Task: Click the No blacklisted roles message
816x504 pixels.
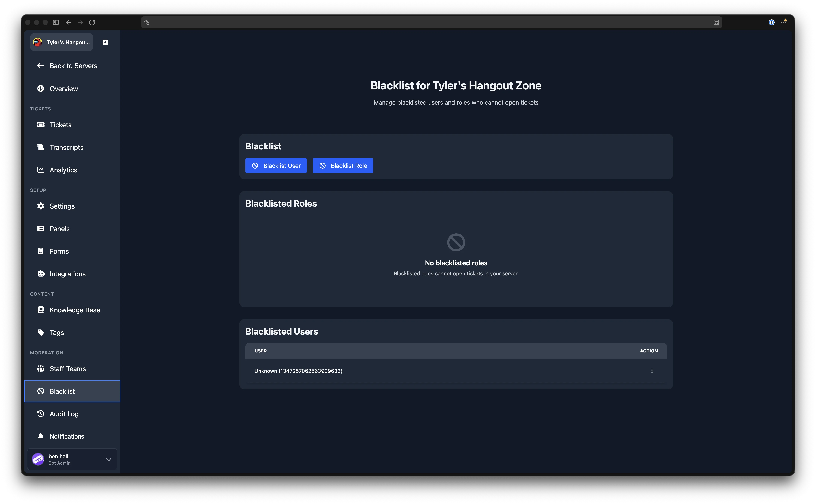Action: 456,263
